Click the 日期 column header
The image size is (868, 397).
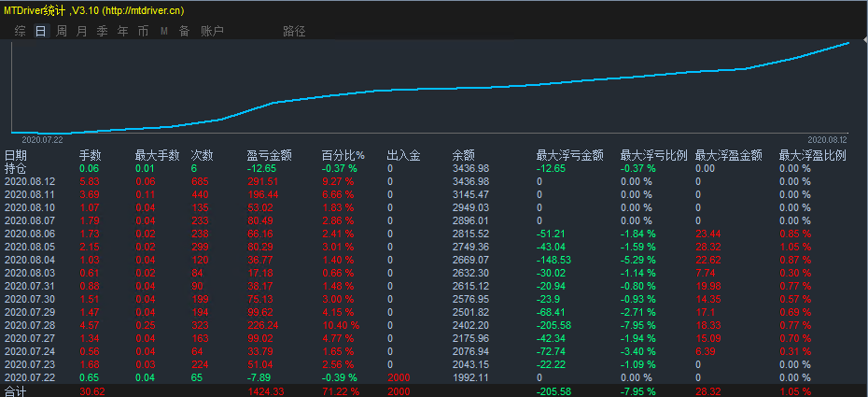tap(16, 155)
